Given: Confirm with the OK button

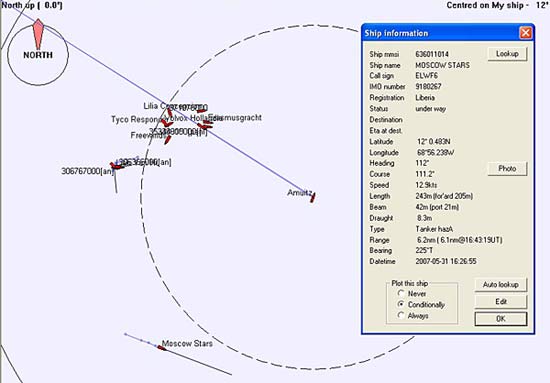Looking at the screenshot, I should pos(501,319).
